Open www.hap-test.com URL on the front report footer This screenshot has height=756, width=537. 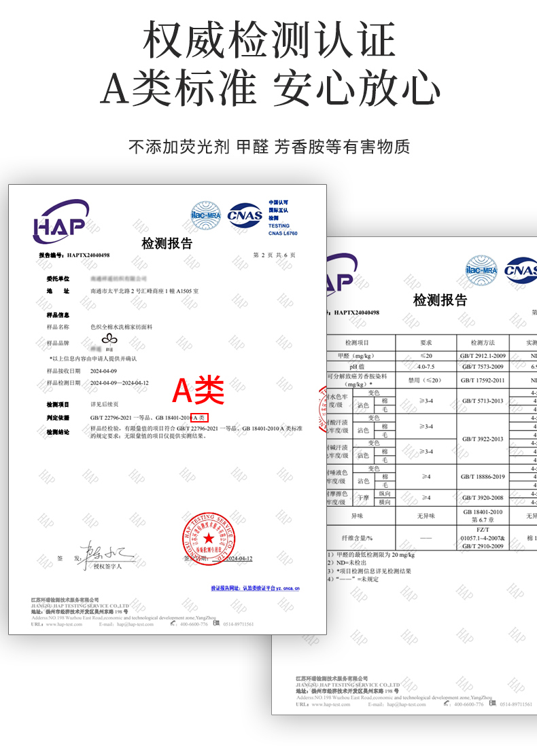coord(64,624)
